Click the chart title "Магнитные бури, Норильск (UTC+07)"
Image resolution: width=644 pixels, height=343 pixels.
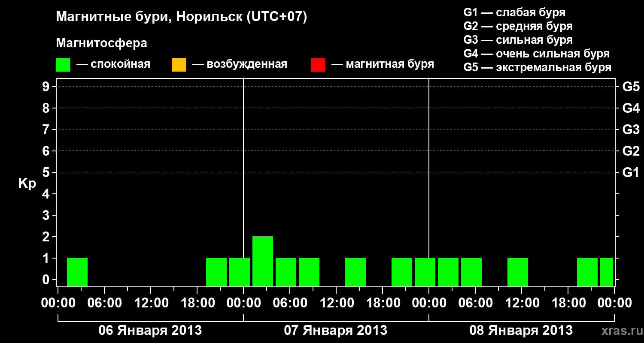pyautogui.click(x=182, y=17)
